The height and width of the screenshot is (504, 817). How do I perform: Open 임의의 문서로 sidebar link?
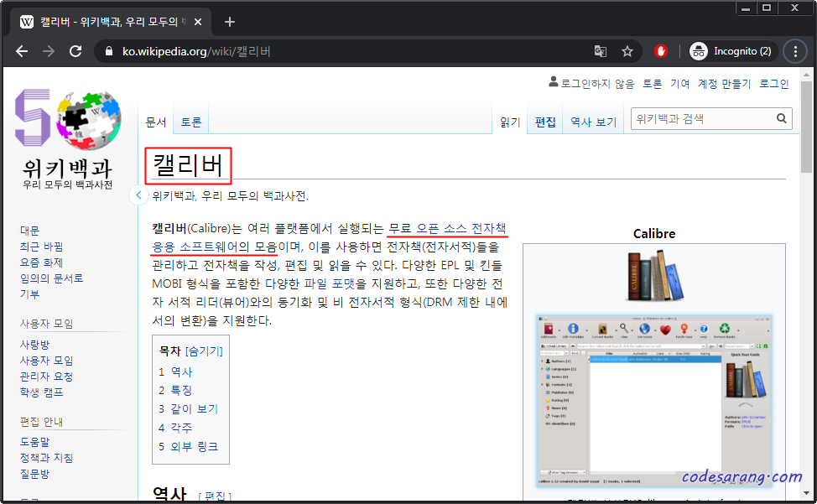(x=51, y=278)
